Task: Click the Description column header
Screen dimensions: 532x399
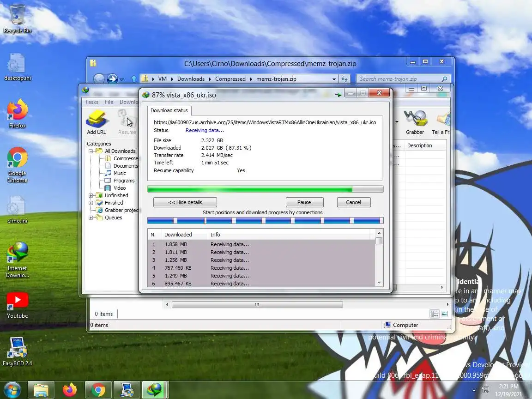Action: tap(425, 145)
